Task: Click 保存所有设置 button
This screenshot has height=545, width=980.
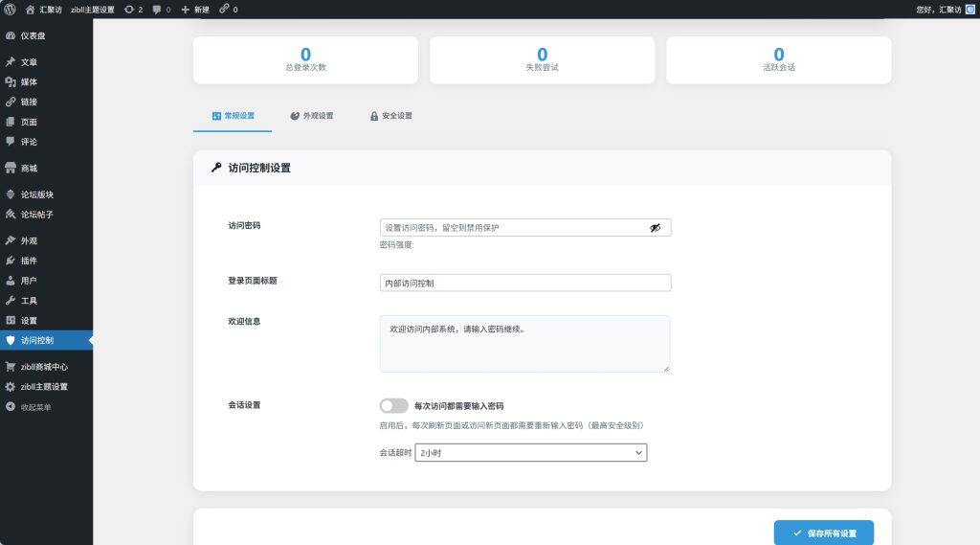Action: (824, 534)
